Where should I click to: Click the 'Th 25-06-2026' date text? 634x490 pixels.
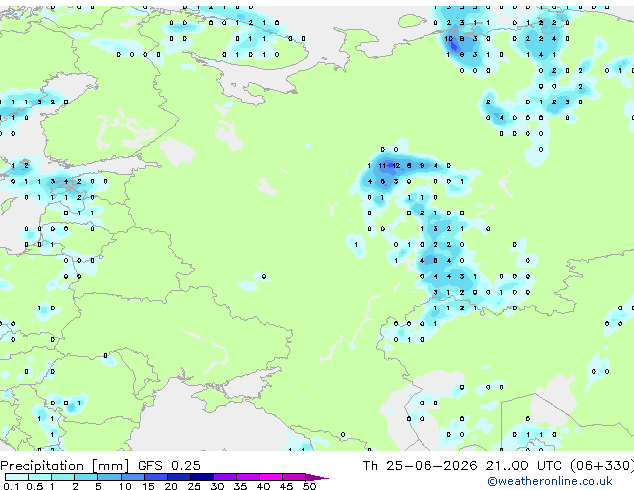(x=420, y=466)
